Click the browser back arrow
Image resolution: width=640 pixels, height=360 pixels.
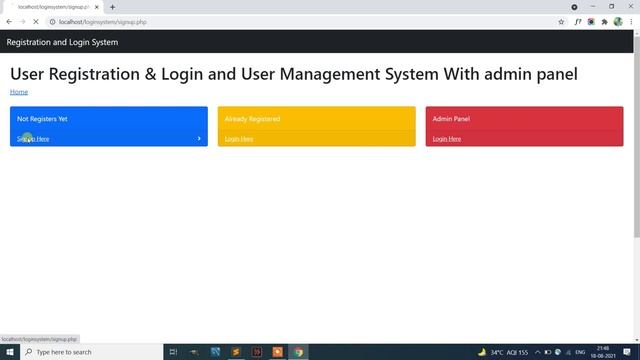click(9, 22)
